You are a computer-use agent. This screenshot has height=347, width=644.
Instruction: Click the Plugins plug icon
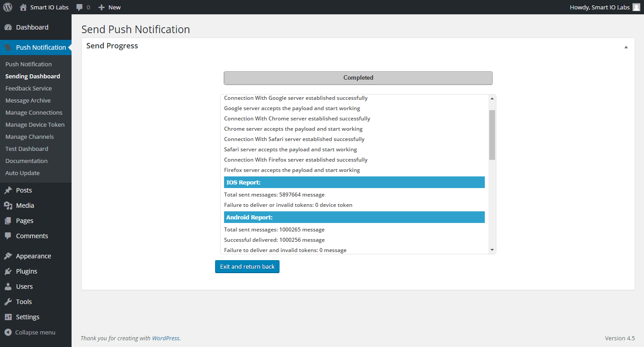click(x=8, y=271)
